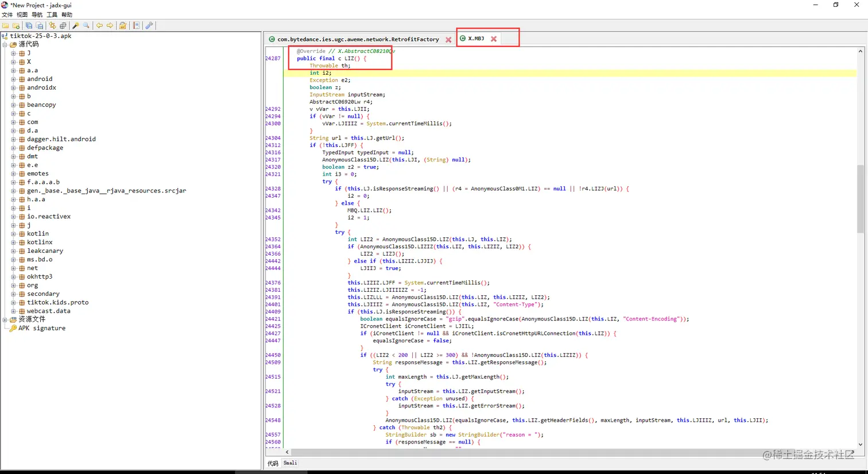Screen dimensions: 868x474
Task: Click the package icon beside net
Action: [22, 268]
